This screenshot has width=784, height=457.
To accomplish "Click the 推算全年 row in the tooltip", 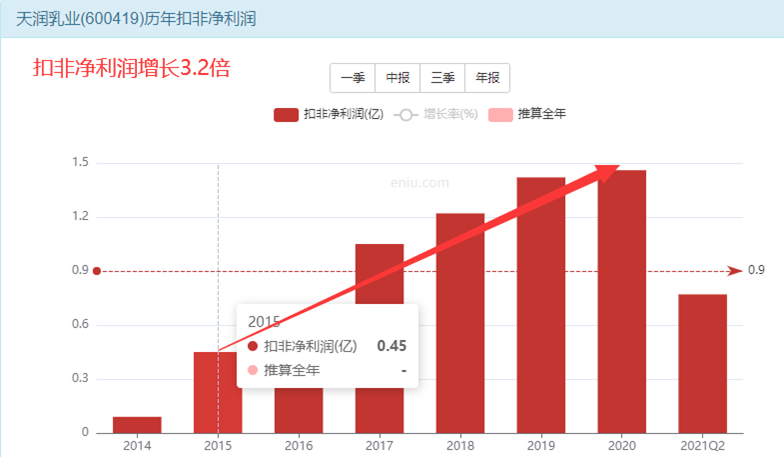I will click(x=327, y=370).
